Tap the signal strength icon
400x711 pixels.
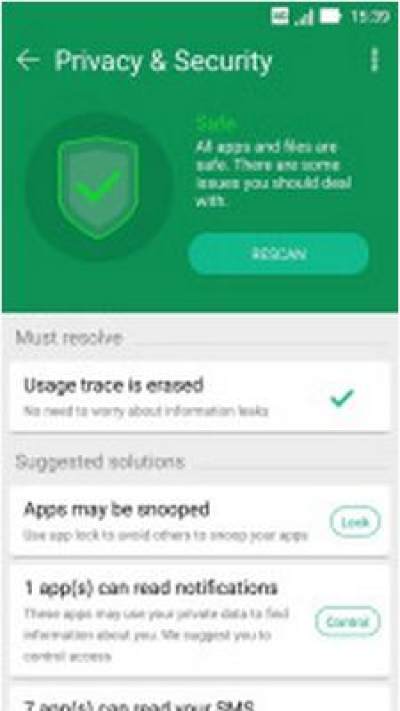pos(305,17)
